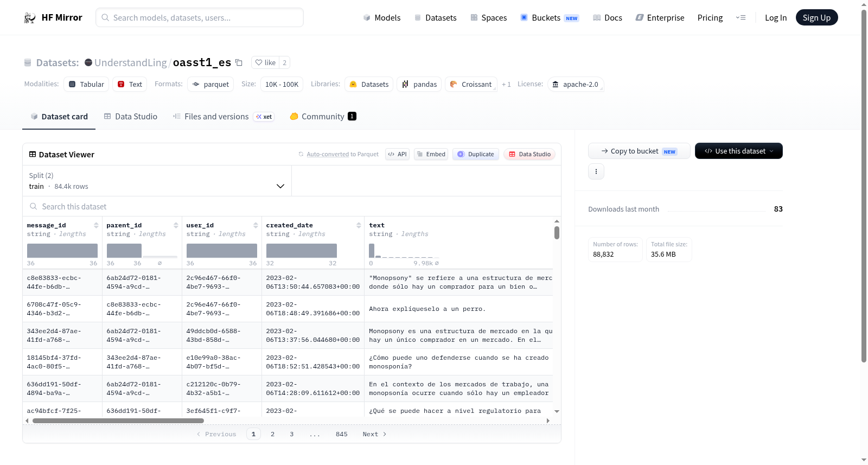The width and height of the screenshot is (868, 465).
Task: Switch to the Community tab
Action: coord(323,116)
